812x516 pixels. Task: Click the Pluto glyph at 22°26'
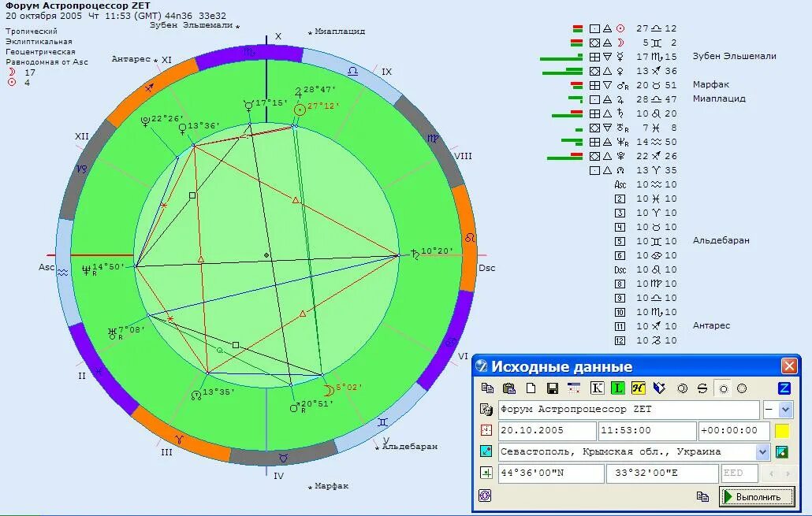pyautogui.click(x=146, y=122)
